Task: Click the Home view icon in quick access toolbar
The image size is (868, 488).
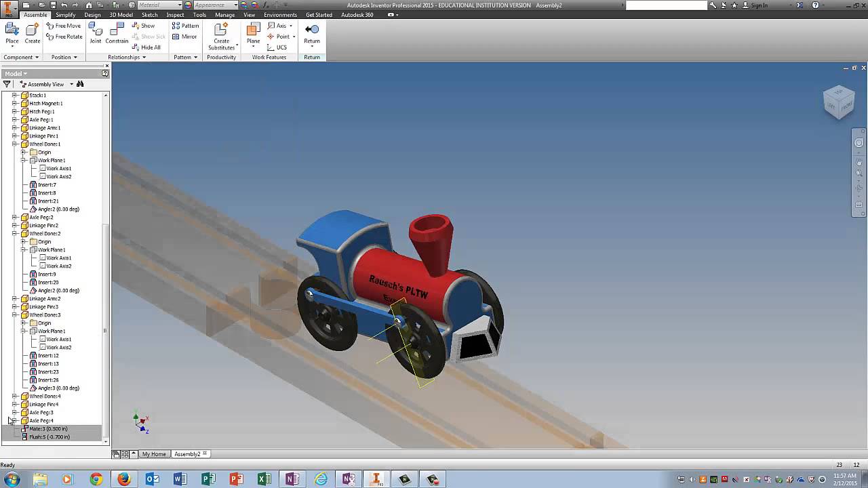Action: (89, 5)
